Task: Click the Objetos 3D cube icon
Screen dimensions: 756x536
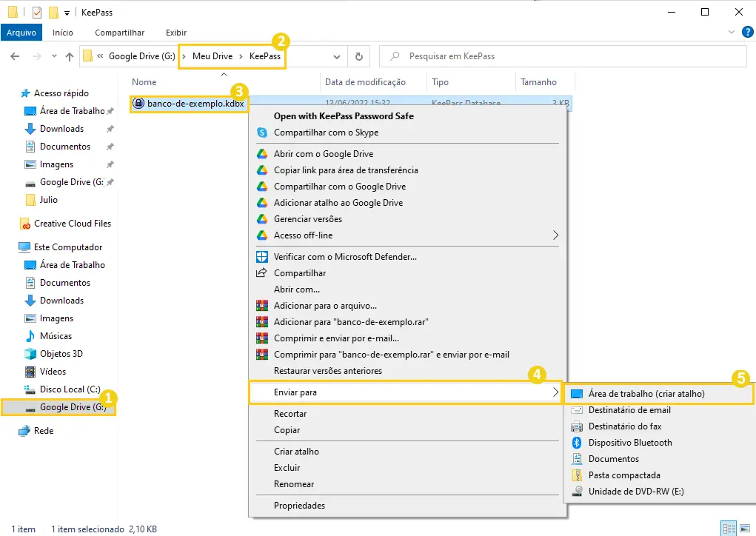Action: pos(30,354)
